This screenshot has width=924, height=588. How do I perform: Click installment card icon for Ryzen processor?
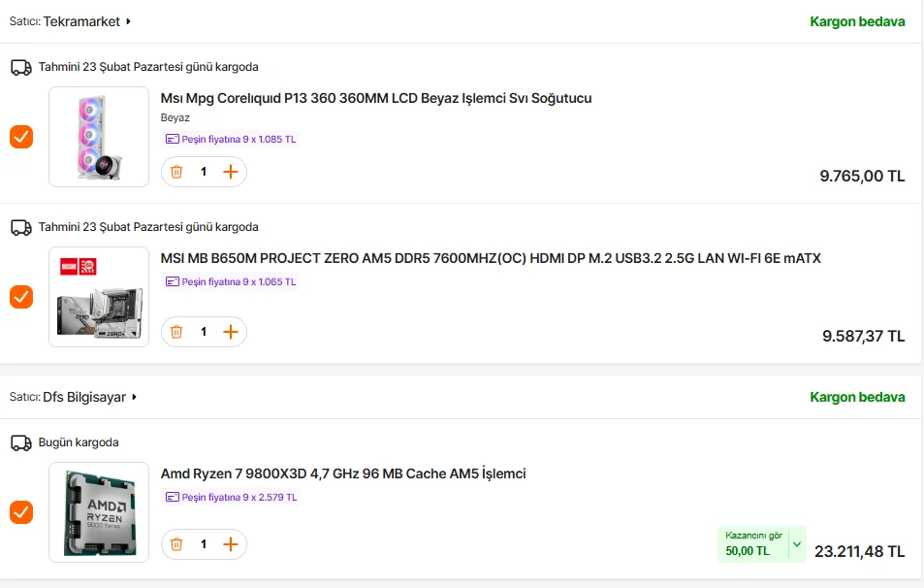pyautogui.click(x=173, y=498)
